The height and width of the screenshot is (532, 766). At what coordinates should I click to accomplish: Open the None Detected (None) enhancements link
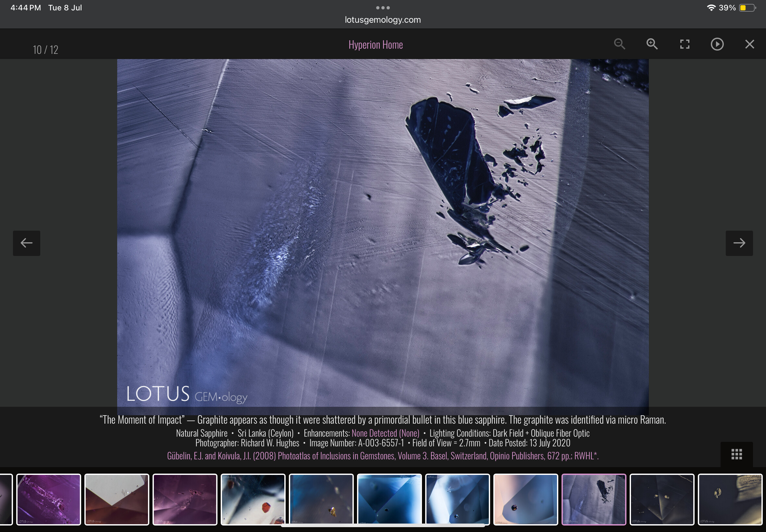(385, 433)
